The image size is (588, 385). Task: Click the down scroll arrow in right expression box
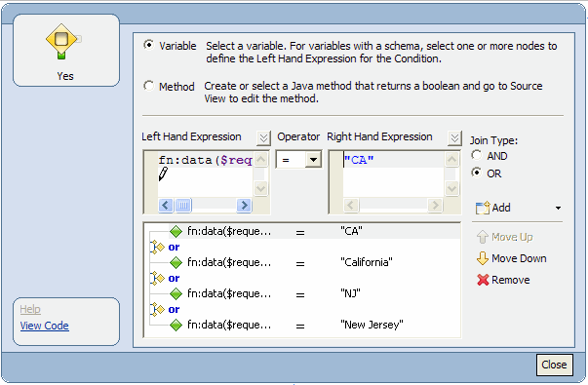point(451,188)
